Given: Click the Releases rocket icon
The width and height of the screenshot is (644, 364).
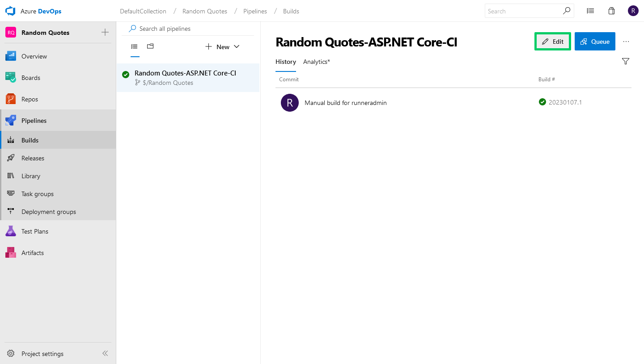Looking at the screenshot, I should pos(11,158).
